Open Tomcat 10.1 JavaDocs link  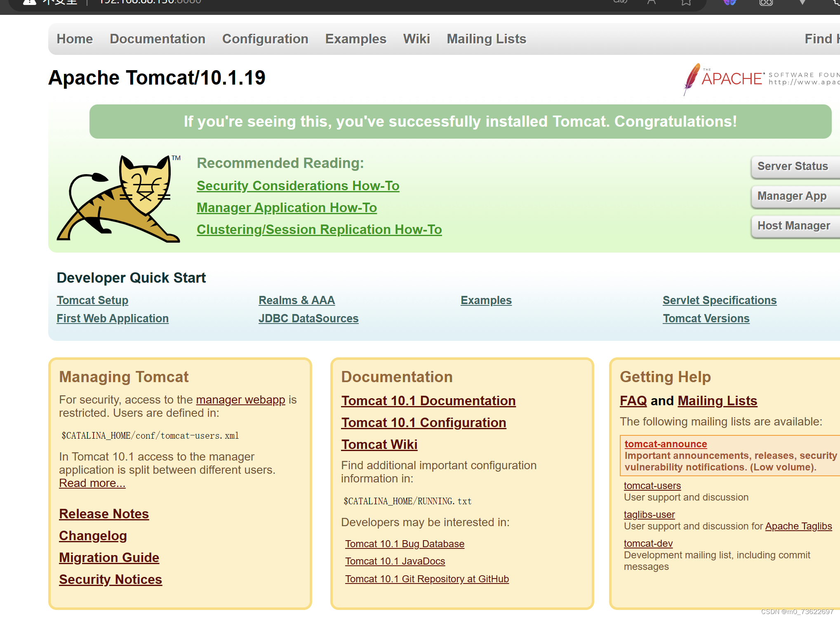coord(395,561)
